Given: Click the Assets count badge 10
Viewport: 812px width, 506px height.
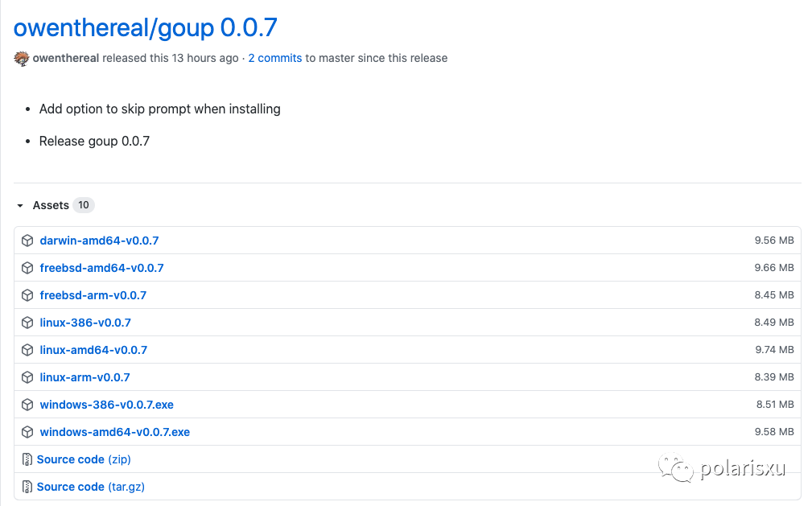Looking at the screenshot, I should click(x=84, y=205).
